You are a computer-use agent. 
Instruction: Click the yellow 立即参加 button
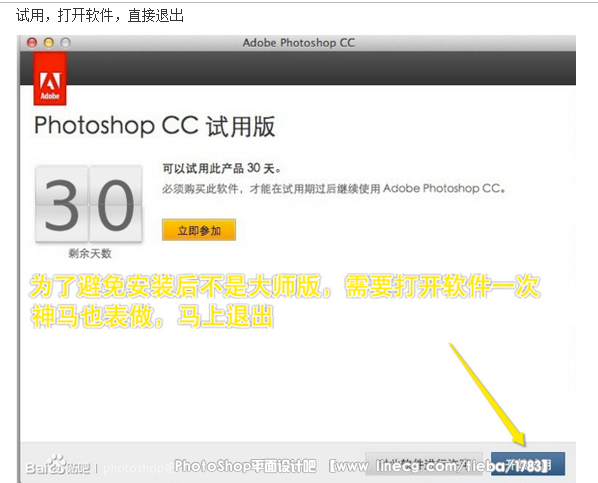[x=199, y=230]
